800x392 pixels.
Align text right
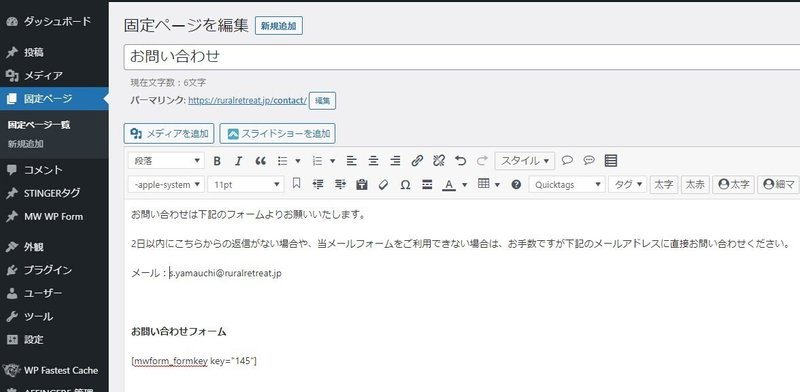[395, 161]
